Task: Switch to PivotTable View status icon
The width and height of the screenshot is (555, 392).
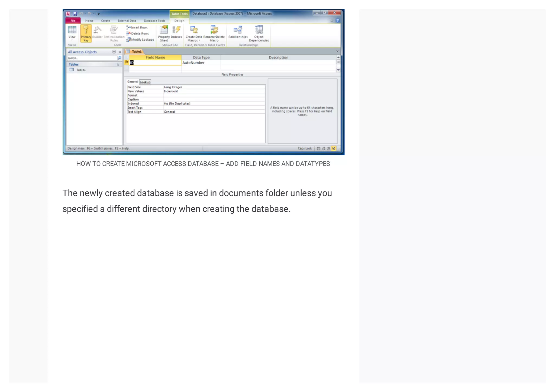Action: point(324,148)
